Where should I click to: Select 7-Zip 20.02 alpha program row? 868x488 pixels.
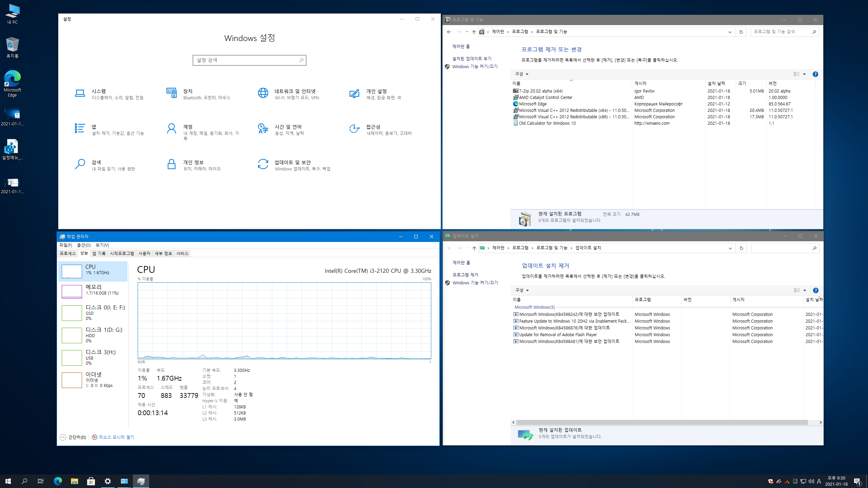tap(540, 91)
